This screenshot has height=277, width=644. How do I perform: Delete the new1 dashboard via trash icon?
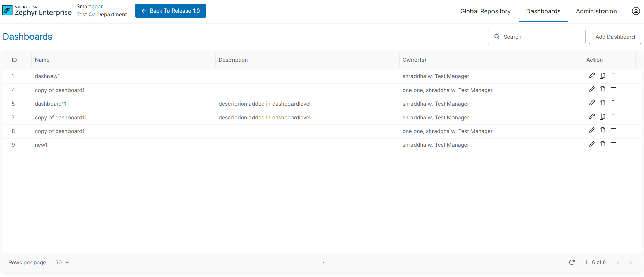pos(613,144)
